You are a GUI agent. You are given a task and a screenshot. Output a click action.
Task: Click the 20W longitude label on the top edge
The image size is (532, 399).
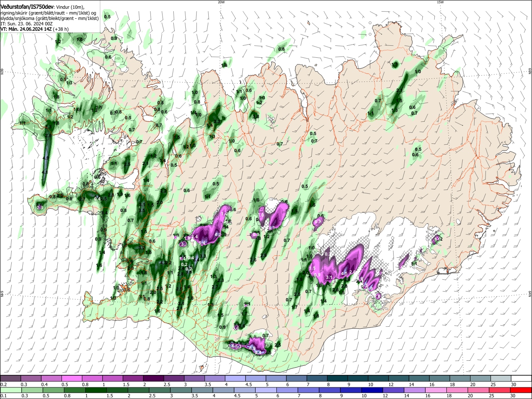coord(221,2)
